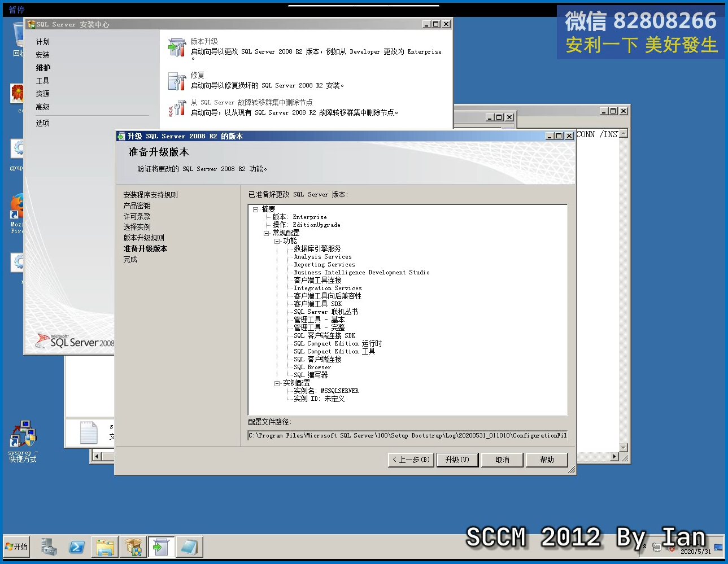This screenshot has width=728, height=564.
Task: Go back with 上一步(B) button
Action: click(411, 460)
